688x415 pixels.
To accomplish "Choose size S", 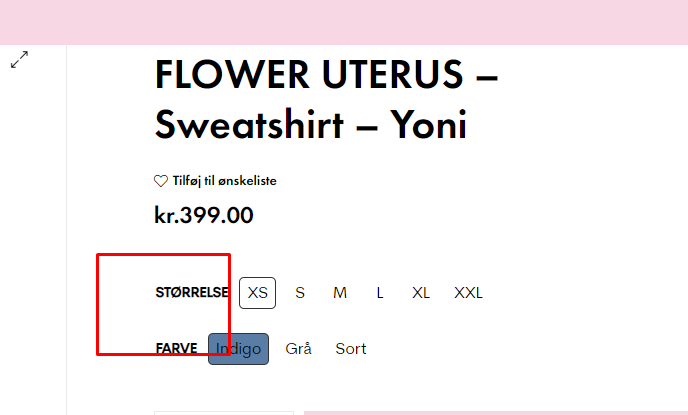I will coord(300,293).
